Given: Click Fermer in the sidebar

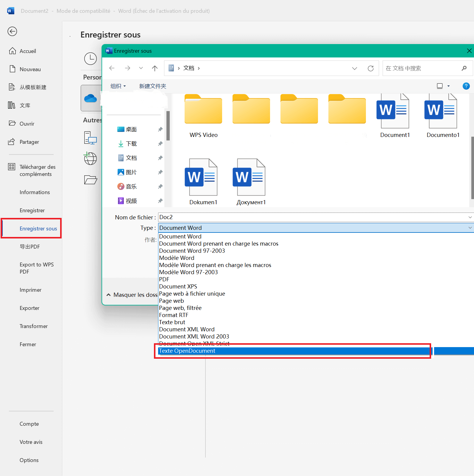Looking at the screenshot, I should (x=28, y=344).
